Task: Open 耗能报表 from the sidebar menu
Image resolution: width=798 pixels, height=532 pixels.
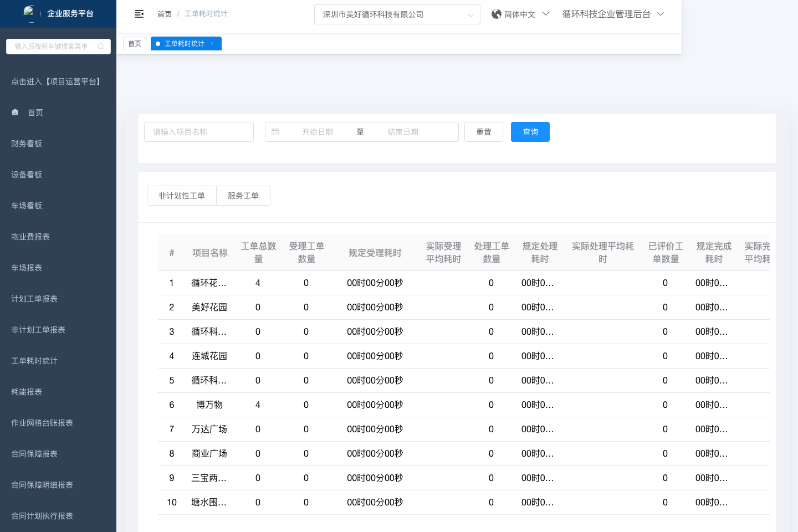Action: [x=27, y=392]
